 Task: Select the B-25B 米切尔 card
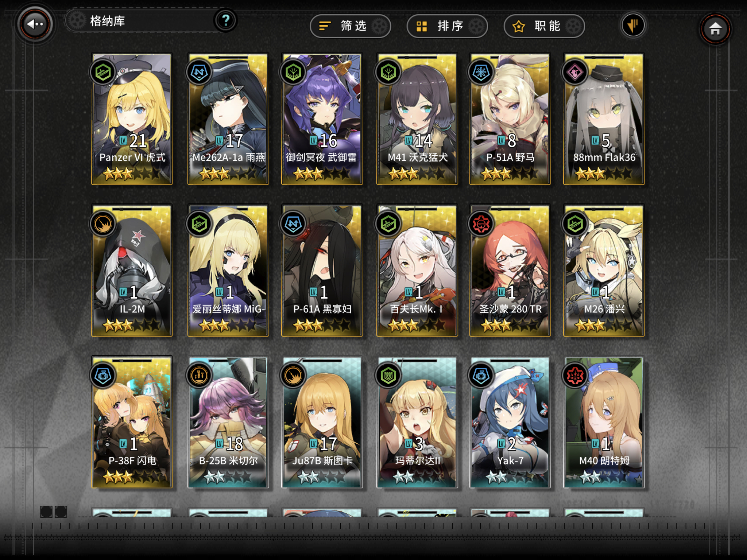[228, 422]
